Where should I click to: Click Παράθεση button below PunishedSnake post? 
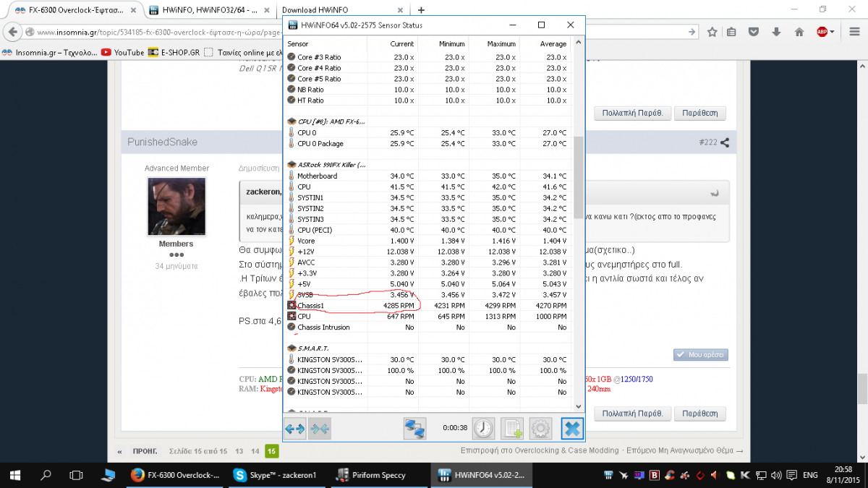click(x=699, y=414)
